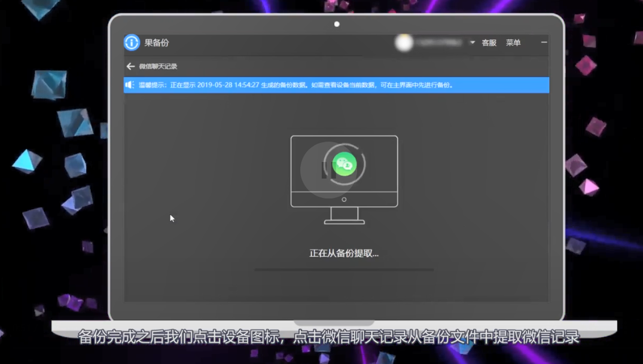Click the pause overlay button at the video center
The image size is (643, 364).
point(327,170)
